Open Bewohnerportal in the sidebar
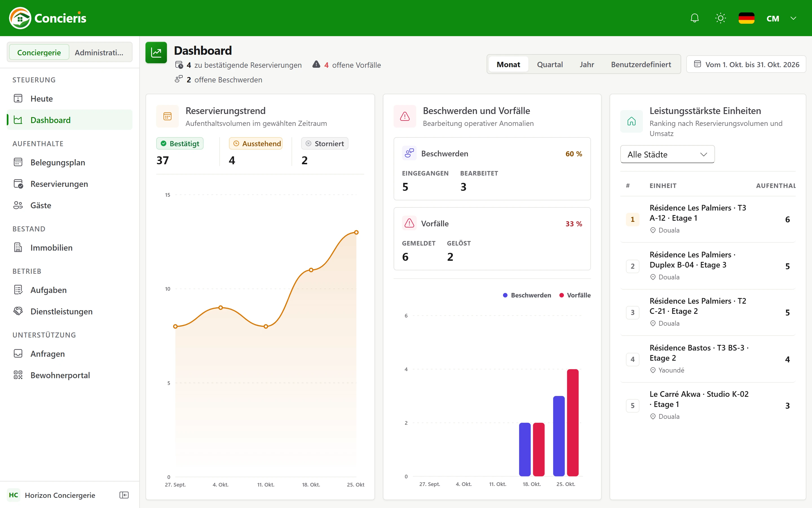This screenshot has height=508, width=812. coord(69,375)
